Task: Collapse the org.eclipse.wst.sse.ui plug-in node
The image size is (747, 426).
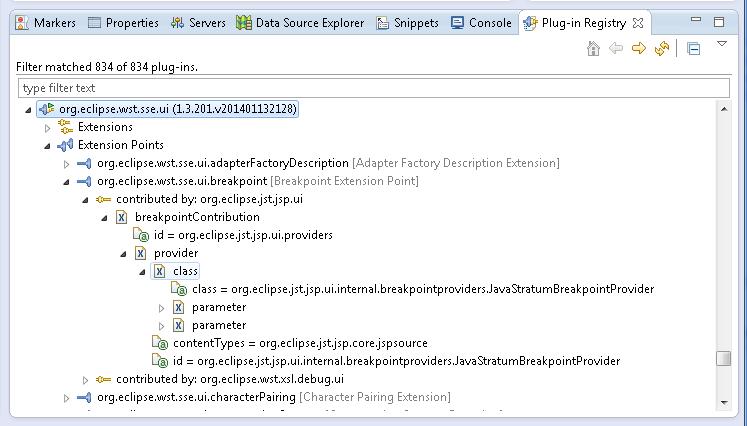Action: click(28, 110)
